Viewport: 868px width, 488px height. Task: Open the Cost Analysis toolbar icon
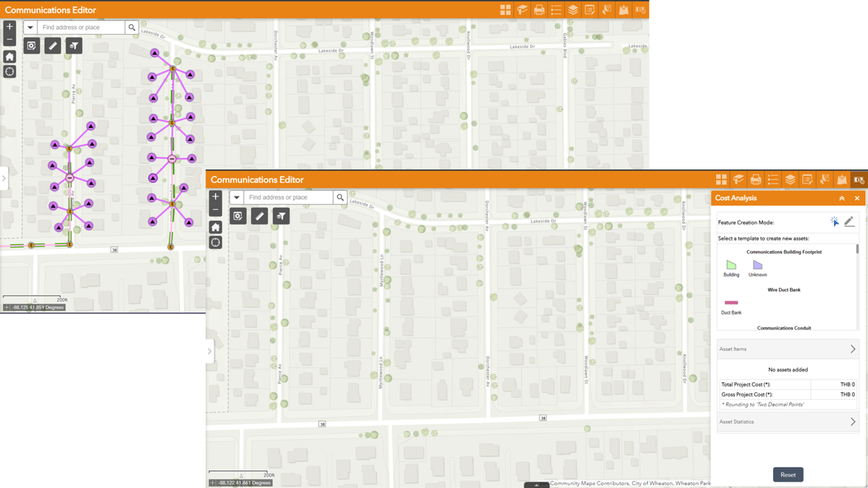click(x=859, y=179)
